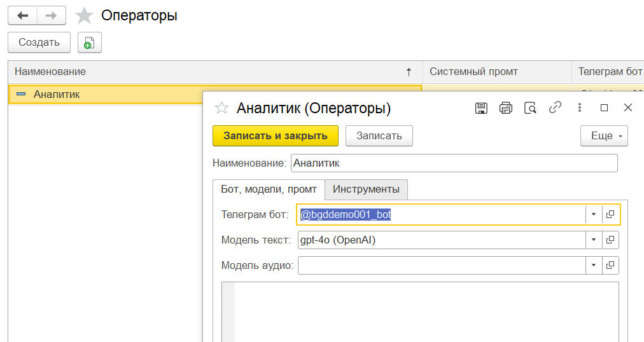
Task: Click the Модель текст field with gpt-4o
Action: point(442,240)
